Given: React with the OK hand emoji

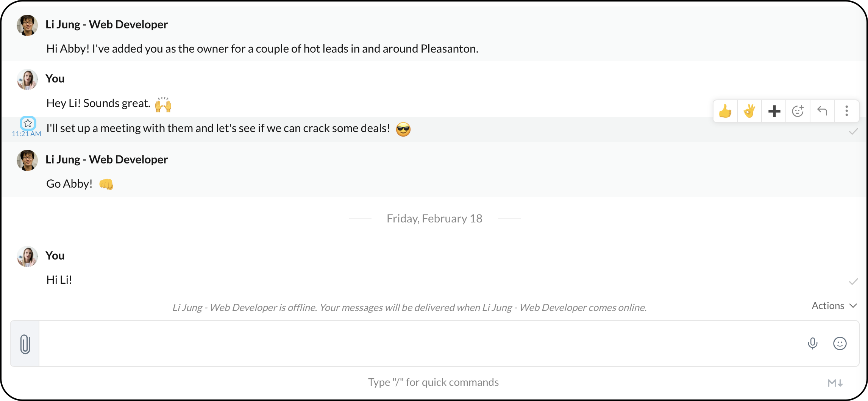Looking at the screenshot, I should [749, 111].
